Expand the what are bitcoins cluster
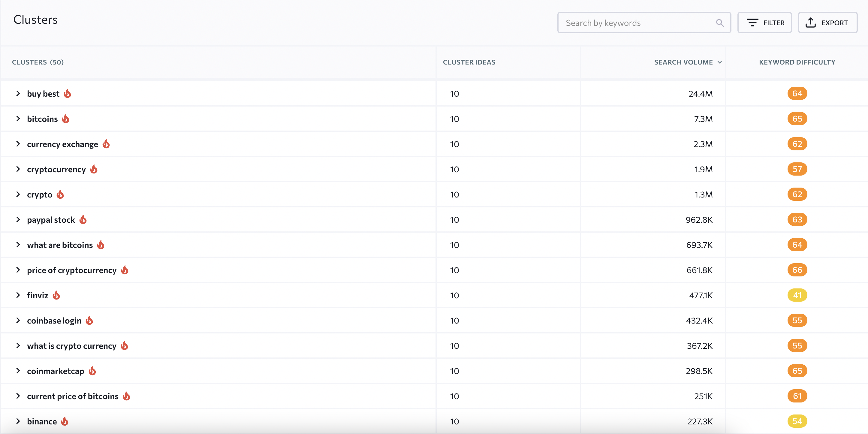Viewport: 868px width, 434px height. [x=18, y=245]
